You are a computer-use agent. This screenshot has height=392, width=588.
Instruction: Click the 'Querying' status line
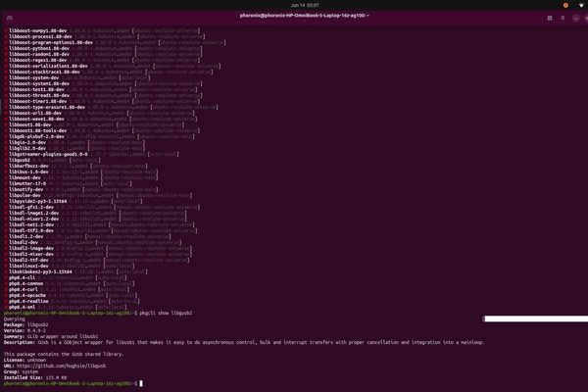15,318
